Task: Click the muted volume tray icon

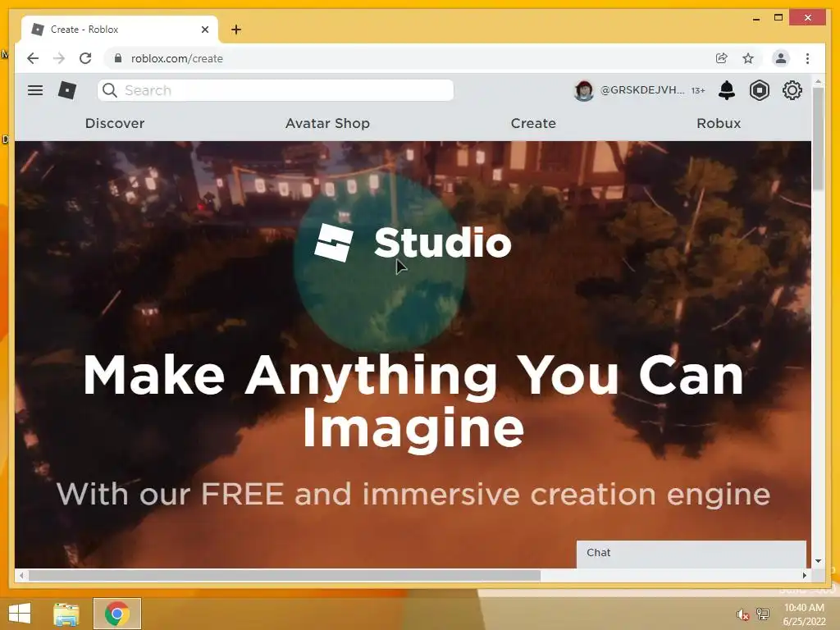Action: (742, 614)
